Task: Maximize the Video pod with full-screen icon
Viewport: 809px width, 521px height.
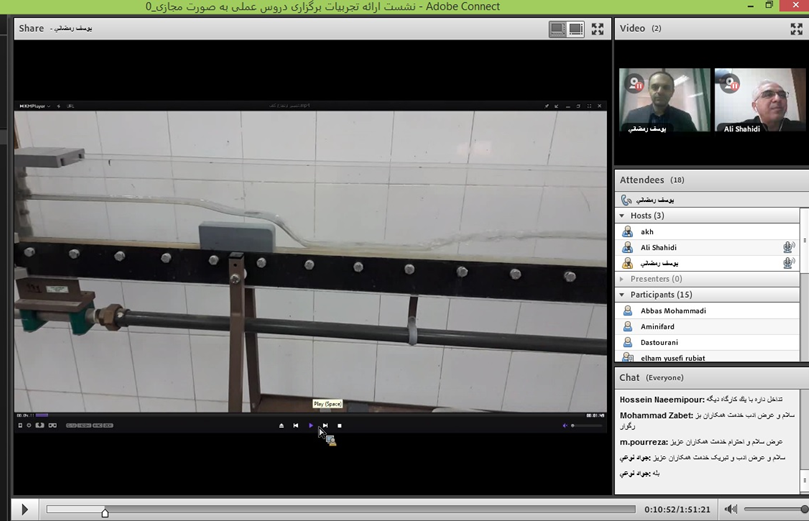Action: point(796,29)
